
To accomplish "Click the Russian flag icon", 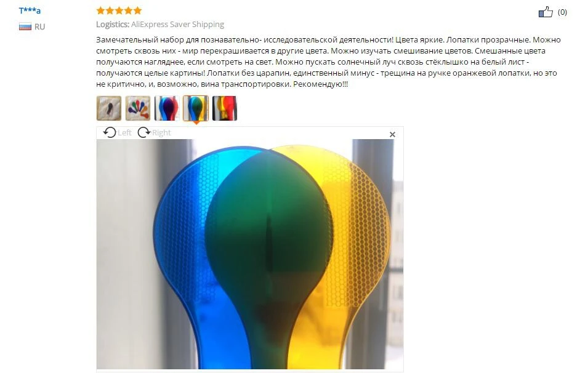I will click(25, 26).
